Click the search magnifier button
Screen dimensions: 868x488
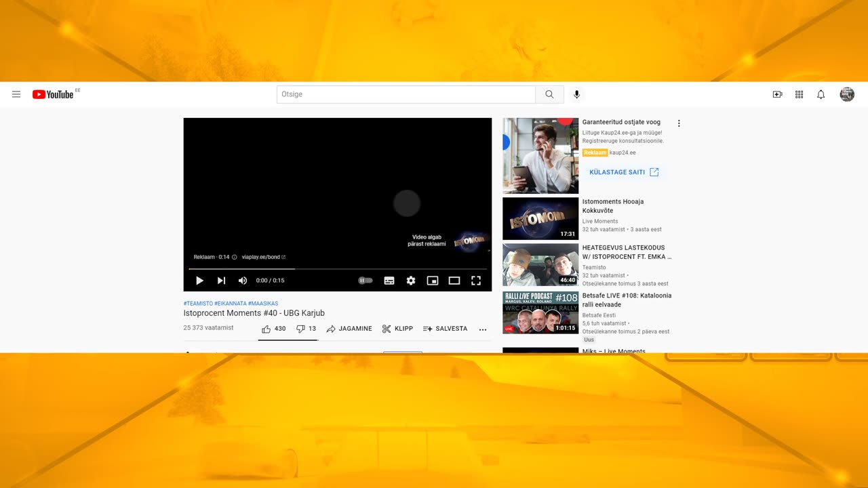point(549,94)
